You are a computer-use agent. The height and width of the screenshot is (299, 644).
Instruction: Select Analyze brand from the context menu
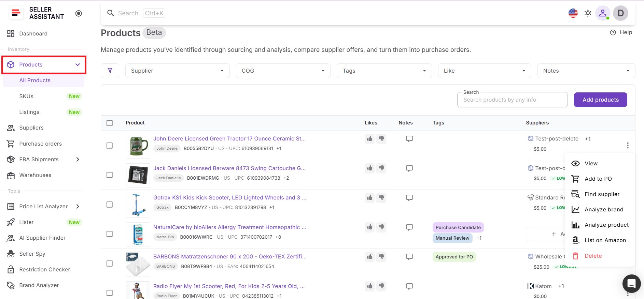(x=600, y=209)
